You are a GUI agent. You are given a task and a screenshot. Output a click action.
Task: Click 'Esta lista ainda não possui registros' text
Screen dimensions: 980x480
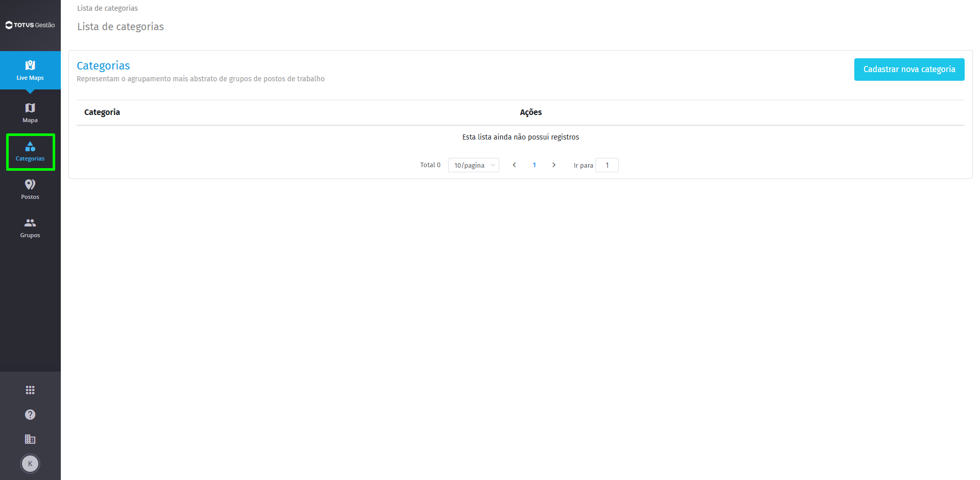[521, 137]
